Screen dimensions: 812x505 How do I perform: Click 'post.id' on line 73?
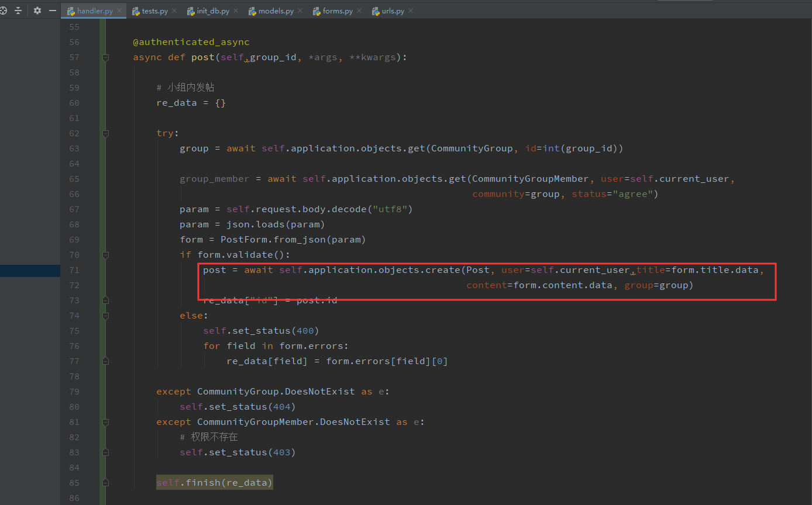[317, 300]
